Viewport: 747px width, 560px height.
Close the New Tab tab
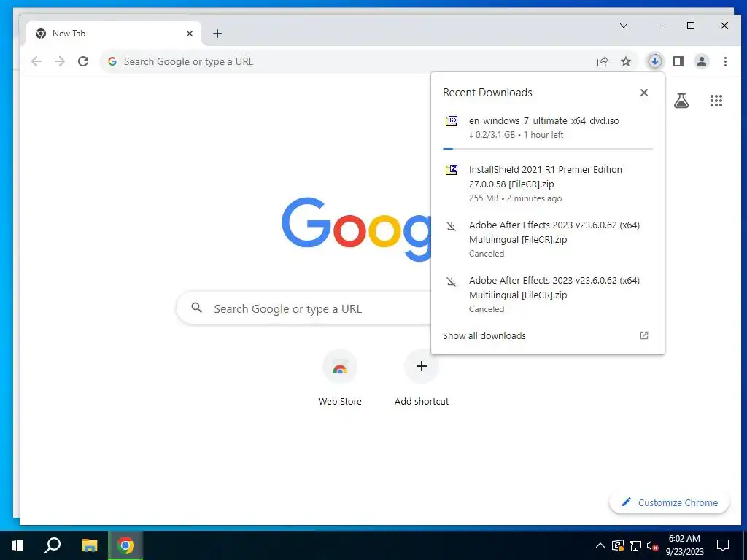(x=190, y=34)
